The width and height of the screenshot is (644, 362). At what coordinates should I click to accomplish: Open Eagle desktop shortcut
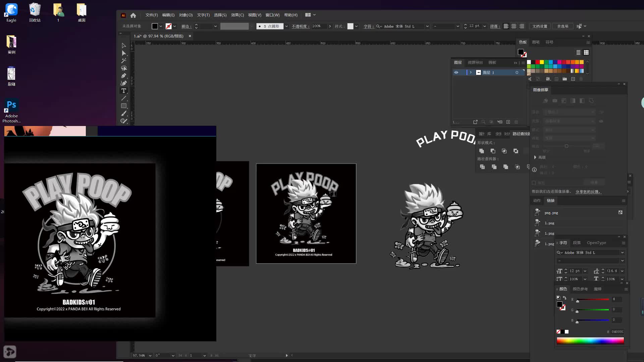(11, 13)
